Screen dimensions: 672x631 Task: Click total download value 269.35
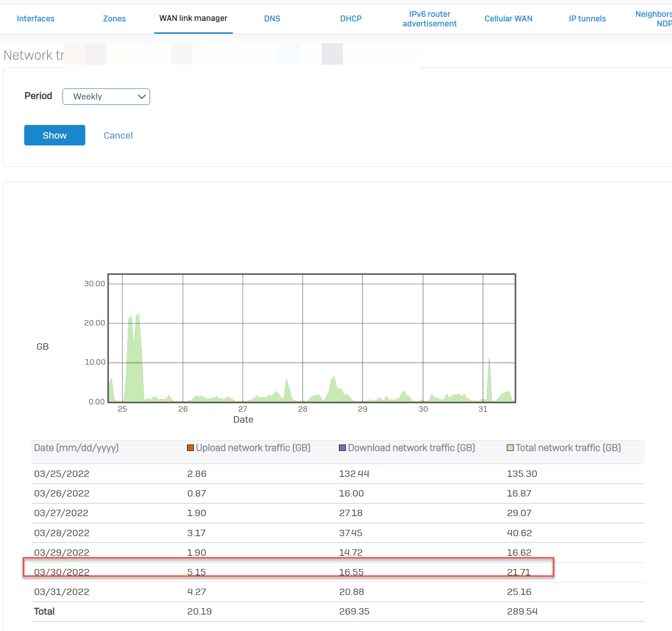click(x=354, y=611)
